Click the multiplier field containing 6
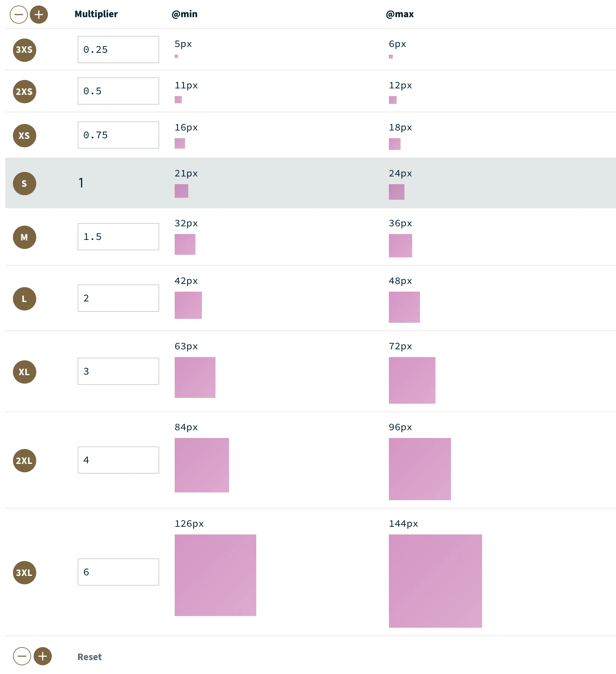 (x=118, y=572)
